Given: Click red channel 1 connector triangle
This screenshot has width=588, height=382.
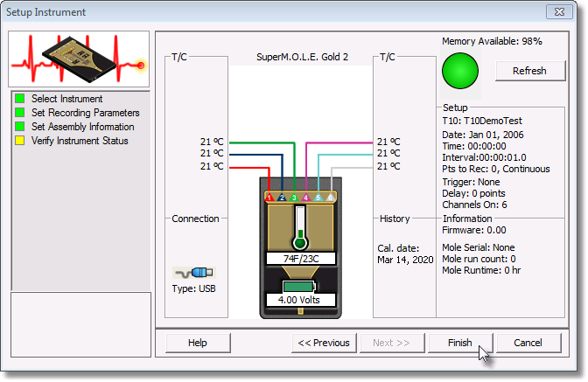Looking at the screenshot, I should coord(269,197).
